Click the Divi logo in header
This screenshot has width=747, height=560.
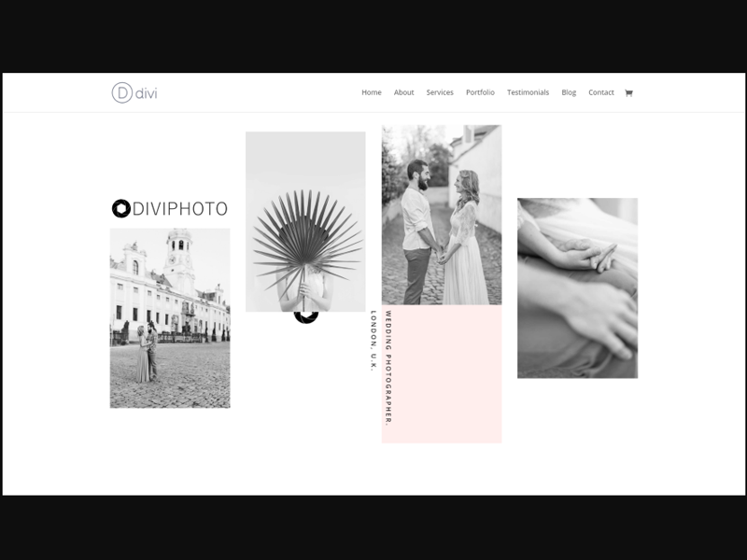[x=134, y=92]
